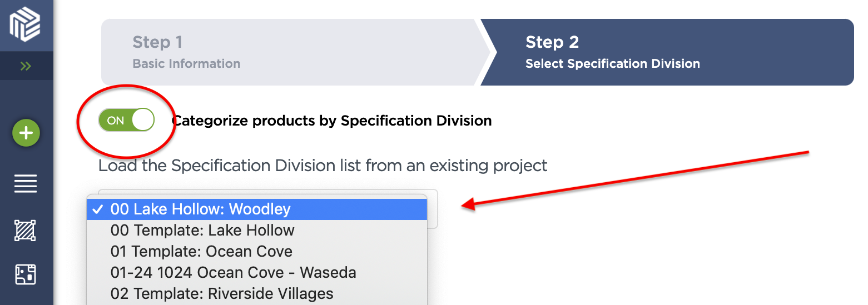Image resolution: width=868 pixels, height=305 pixels.
Task: Click Categorize products by Specification Division label
Action: tap(333, 121)
